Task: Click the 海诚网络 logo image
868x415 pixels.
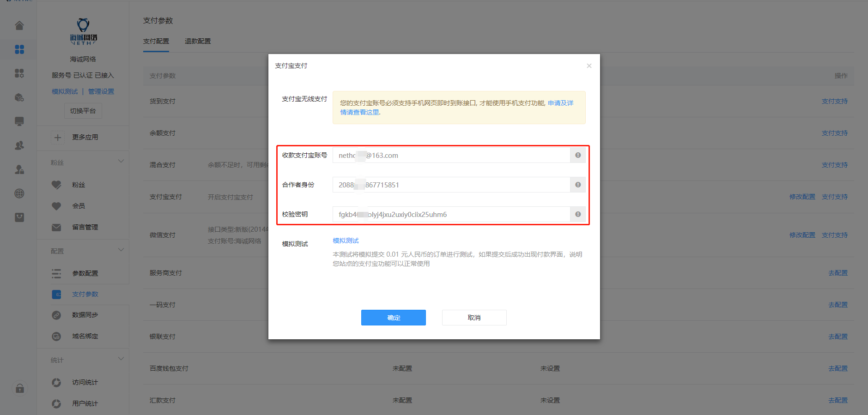Action: click(x=83, y=31)
